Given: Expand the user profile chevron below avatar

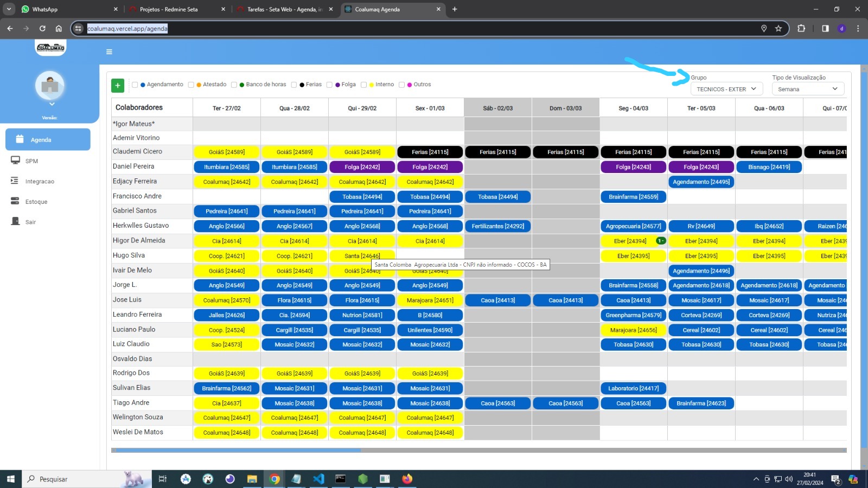Looking at the screenshot, I should [x=52, y=104].
